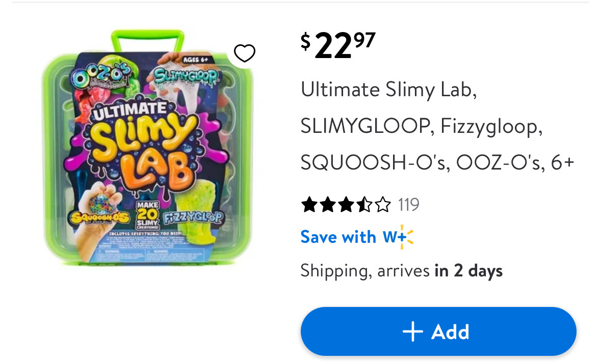
Task: Click the empty fifth rating star
Action: click(382, 205)
